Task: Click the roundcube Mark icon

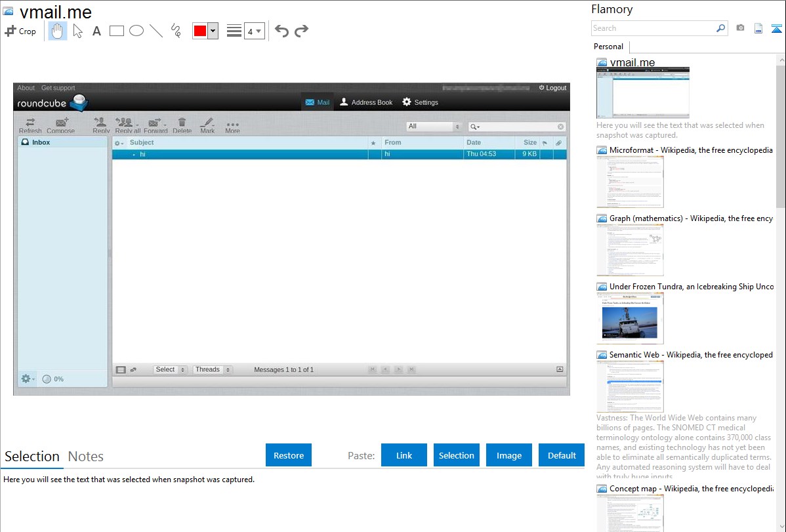Action: pyautogui.click(x=207, y=125)
